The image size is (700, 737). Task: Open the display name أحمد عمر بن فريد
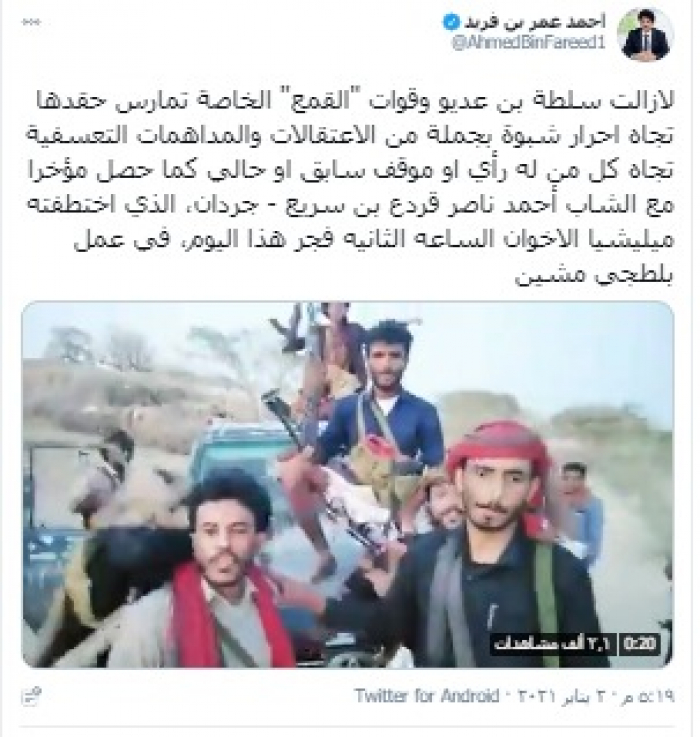(x=534, y=22)
